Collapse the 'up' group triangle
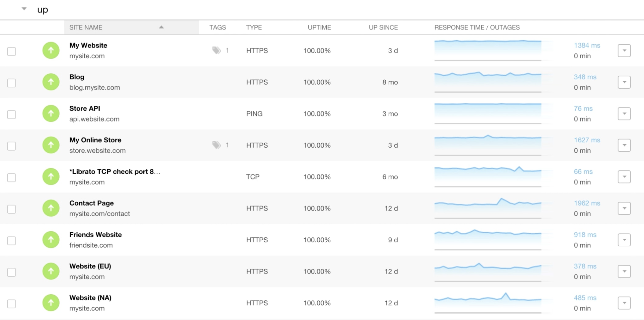The image size is (644, 320). tap(24, 9)
